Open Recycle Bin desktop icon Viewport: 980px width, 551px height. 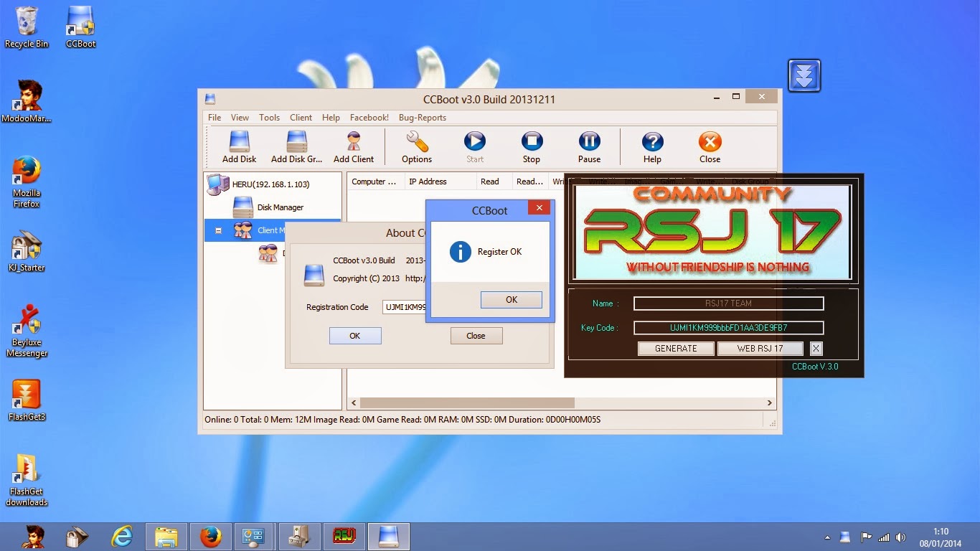pos(27,27)
